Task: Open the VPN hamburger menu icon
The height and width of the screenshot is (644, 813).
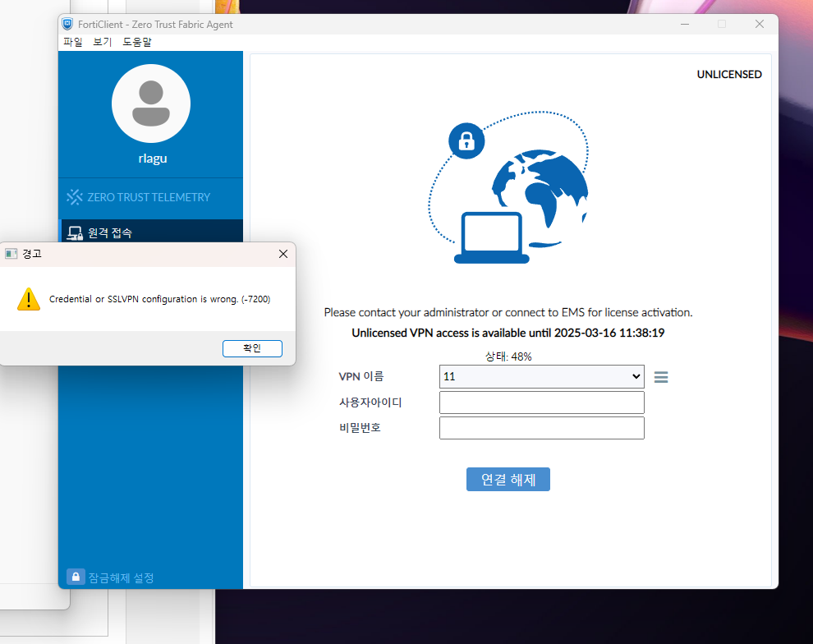Action: click(661, 377)
